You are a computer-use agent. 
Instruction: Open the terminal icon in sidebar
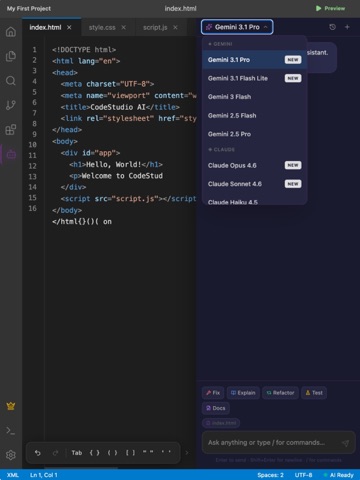click(x=11, y=431)
